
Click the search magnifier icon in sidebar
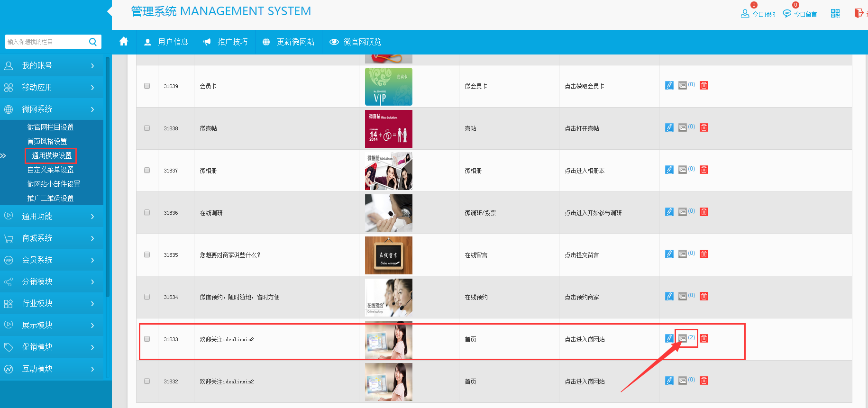click(93, 42)
